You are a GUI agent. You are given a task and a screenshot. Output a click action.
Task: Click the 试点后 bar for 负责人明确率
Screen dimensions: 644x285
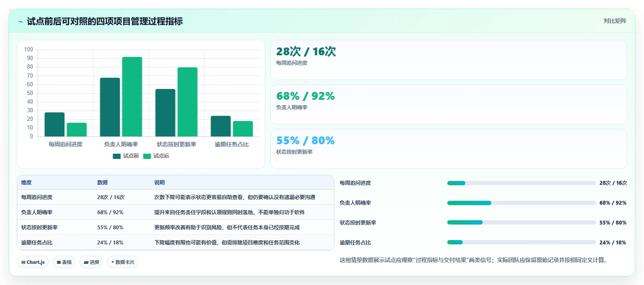[x=132, y=97]
